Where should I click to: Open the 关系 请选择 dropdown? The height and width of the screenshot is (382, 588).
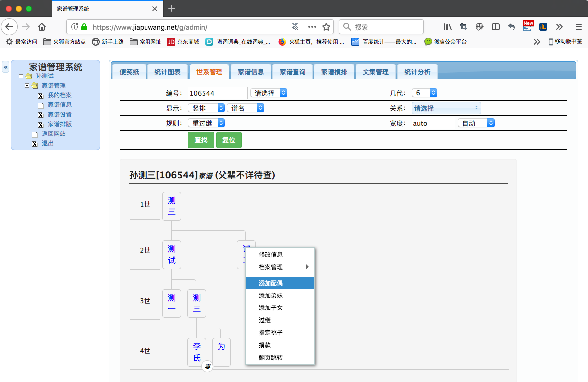click(x=446, y=108)
